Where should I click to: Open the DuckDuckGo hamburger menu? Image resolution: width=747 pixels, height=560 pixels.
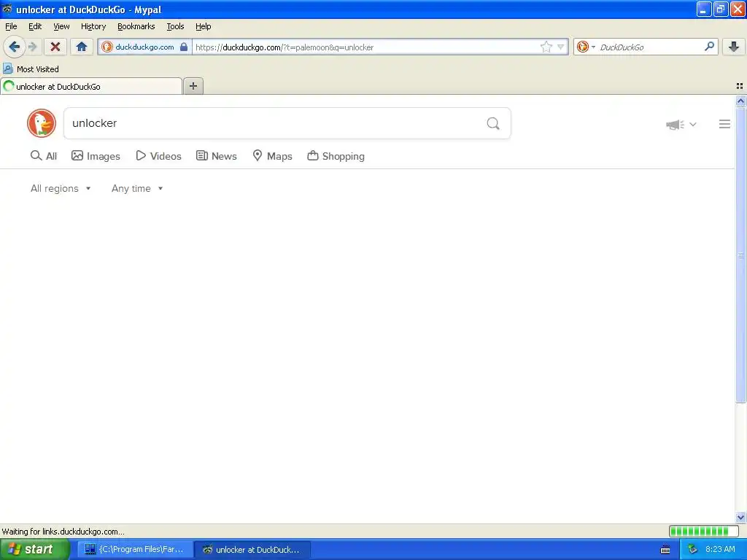[724, 124]
